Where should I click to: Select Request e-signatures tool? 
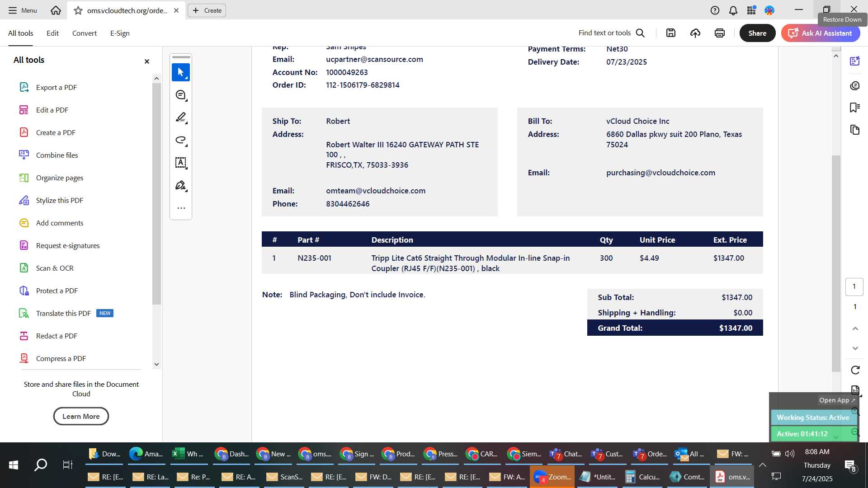click(59, 245)
